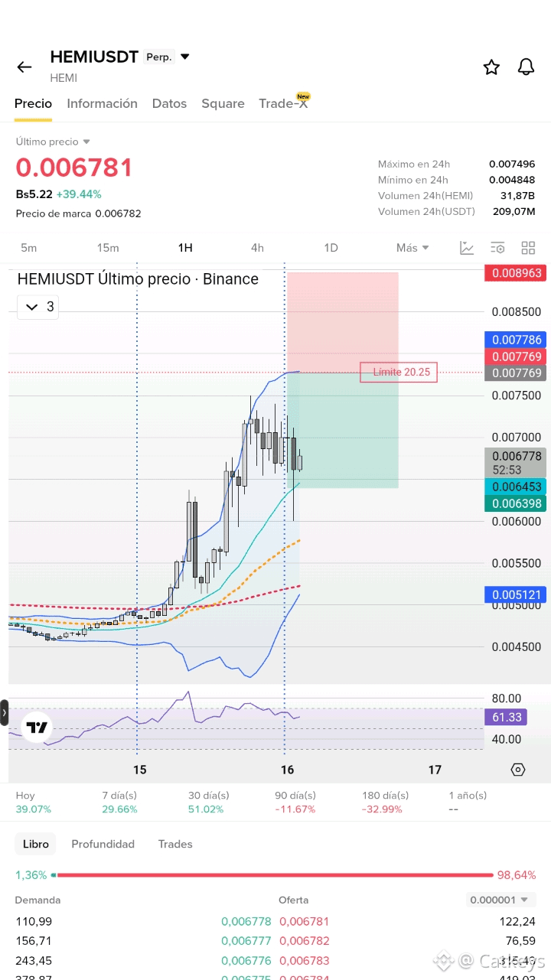Select the 1D timeframe
The width and height of the screenshot is (551, 980).
(331, 248)
